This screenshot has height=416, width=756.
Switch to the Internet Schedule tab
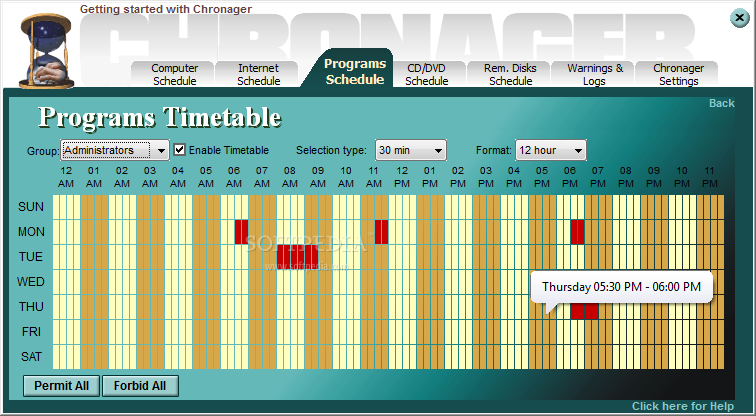point(258,74)
